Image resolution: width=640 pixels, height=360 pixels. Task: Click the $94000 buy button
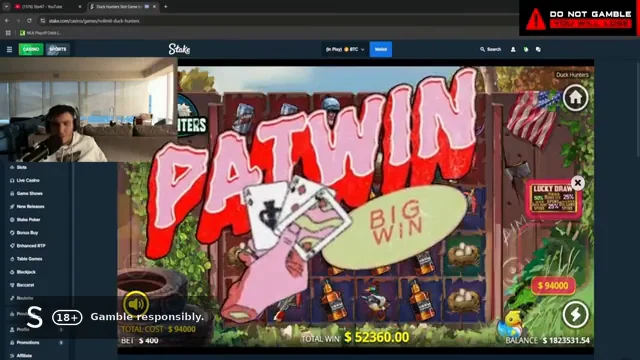(553, 286)
